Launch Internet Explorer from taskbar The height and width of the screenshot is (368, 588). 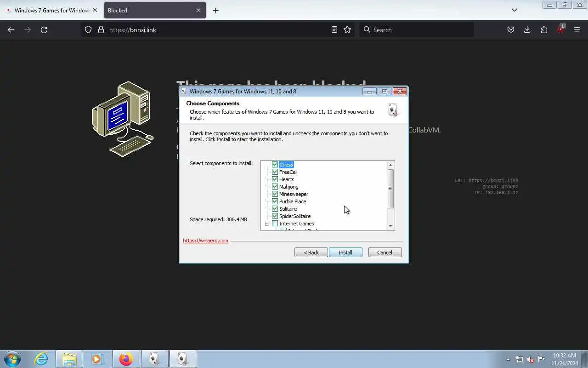tap(41, 359)
